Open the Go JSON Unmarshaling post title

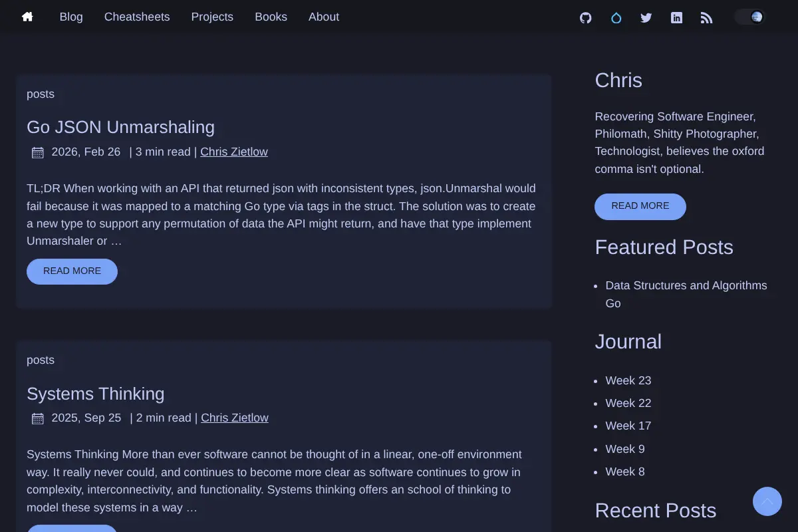point(120,127)
